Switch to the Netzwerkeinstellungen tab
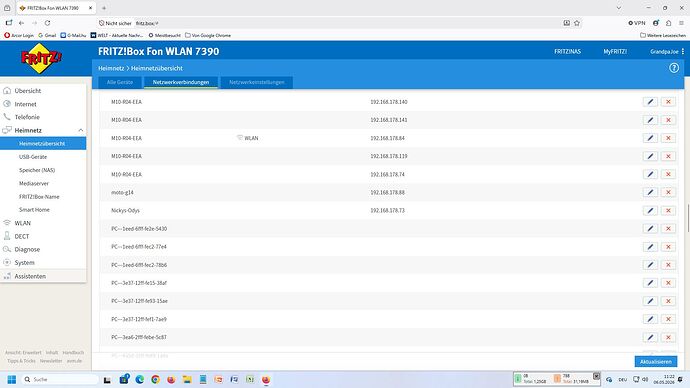 pyautogui.click(x=257, y=82)
